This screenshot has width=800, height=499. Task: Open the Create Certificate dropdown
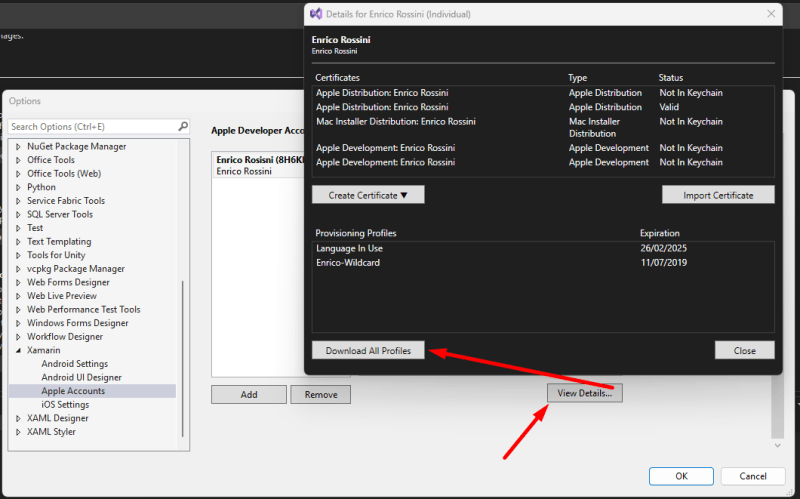click(x=368, y=195)
